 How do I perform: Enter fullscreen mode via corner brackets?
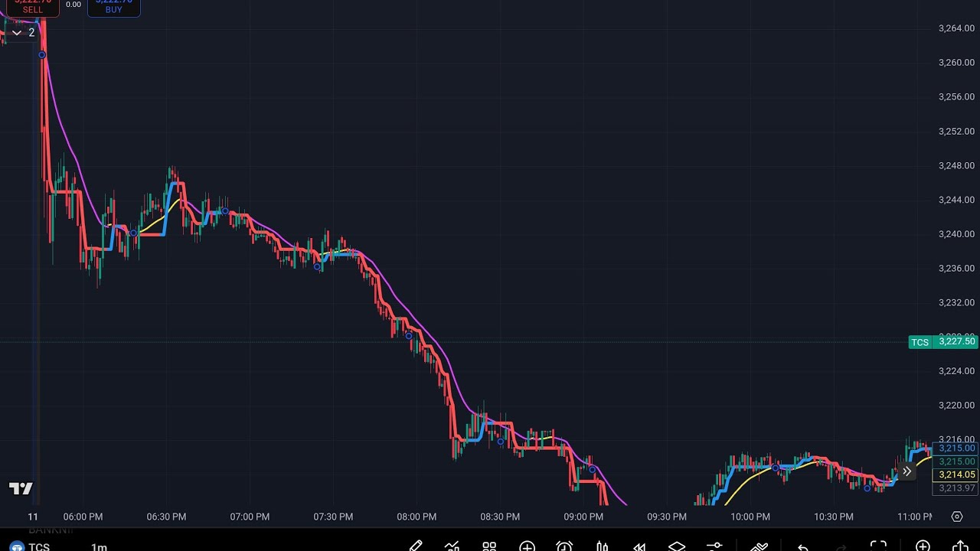coord(878,546)
